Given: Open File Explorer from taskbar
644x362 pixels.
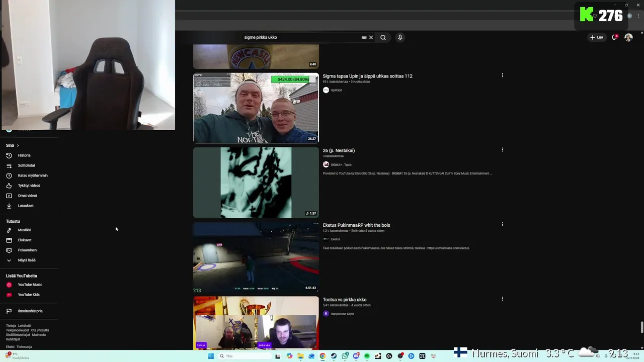Looking at the screenshot, I should tap(300, 356).
